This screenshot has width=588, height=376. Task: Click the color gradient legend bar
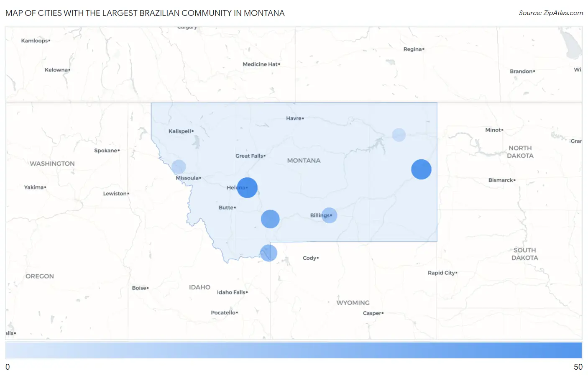pos(294,350)
